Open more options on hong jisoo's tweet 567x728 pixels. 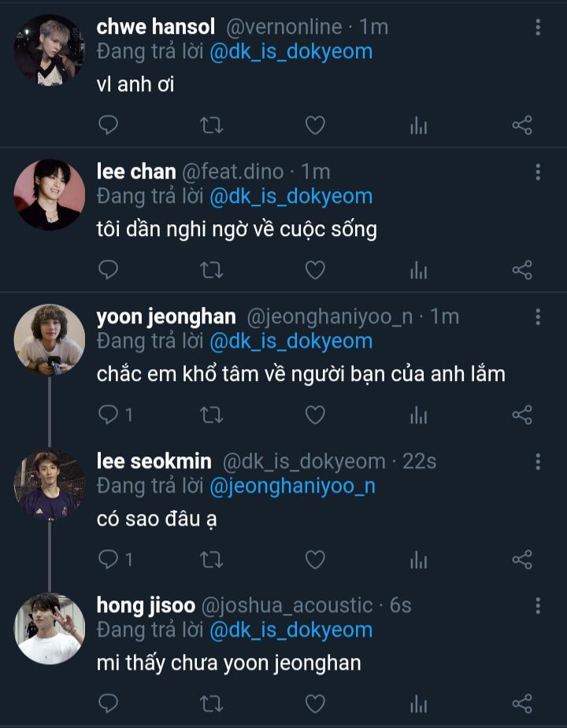[538, 605]
